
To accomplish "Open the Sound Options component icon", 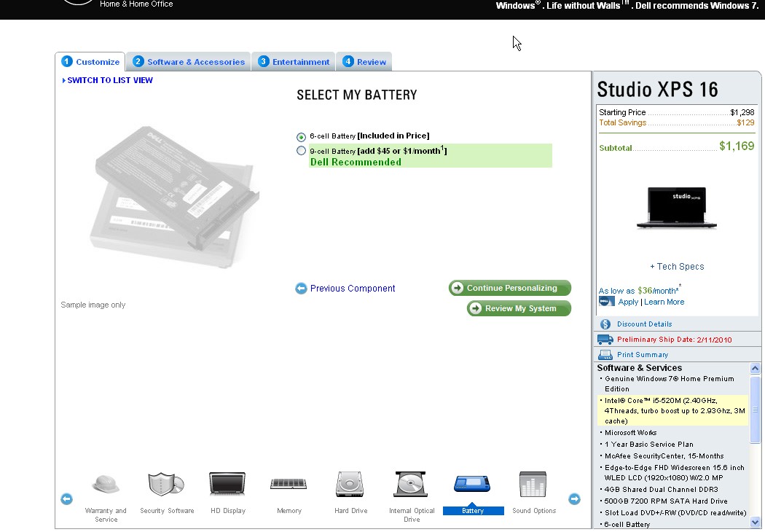I will point(533,484).
